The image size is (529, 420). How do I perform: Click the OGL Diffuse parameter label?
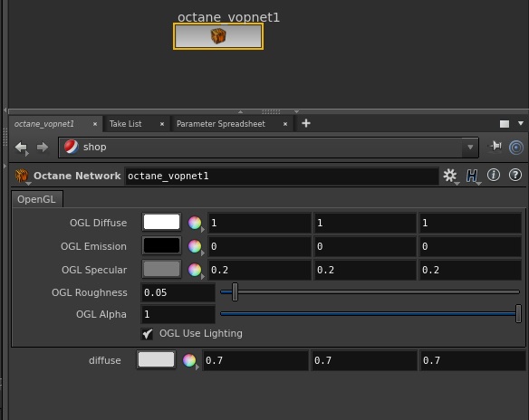click(98, 223)
